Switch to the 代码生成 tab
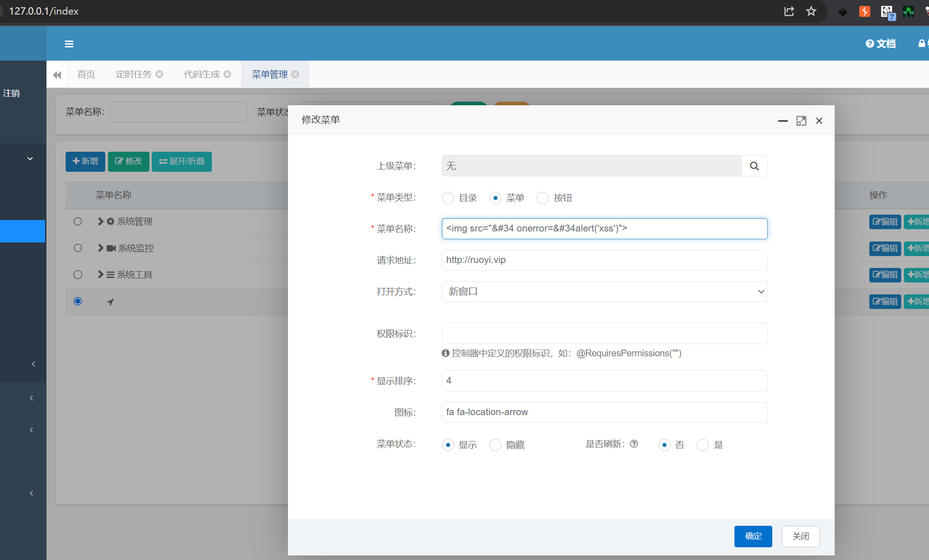This screenshot has height=560, width=929. [x=201, y=74]
